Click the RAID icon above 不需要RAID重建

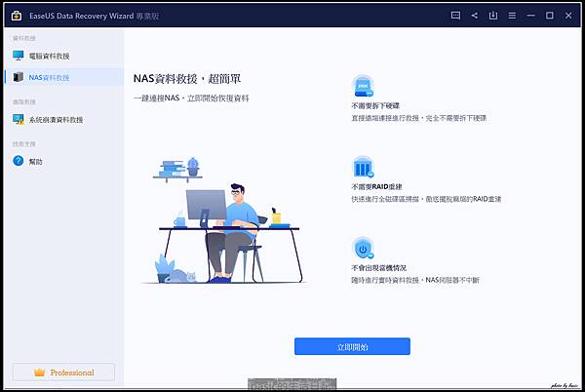363,167
